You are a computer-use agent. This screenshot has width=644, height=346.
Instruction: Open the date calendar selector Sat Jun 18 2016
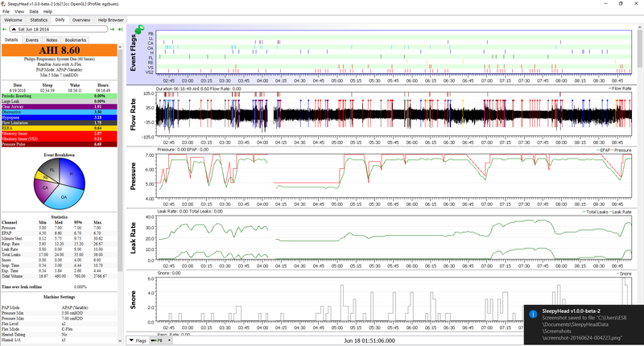pyautogui.click(x=56, y=30)
